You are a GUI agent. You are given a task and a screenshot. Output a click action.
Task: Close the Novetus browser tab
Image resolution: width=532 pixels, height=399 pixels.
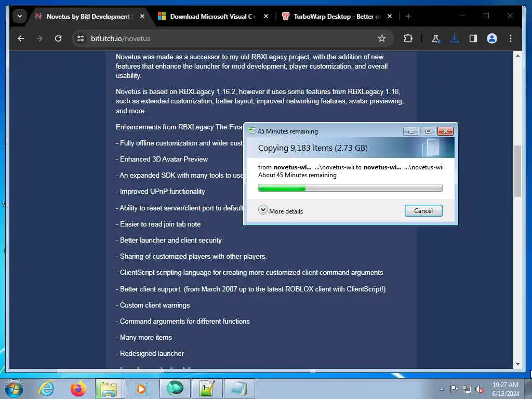pyautogui.click(x=142, y=16)
